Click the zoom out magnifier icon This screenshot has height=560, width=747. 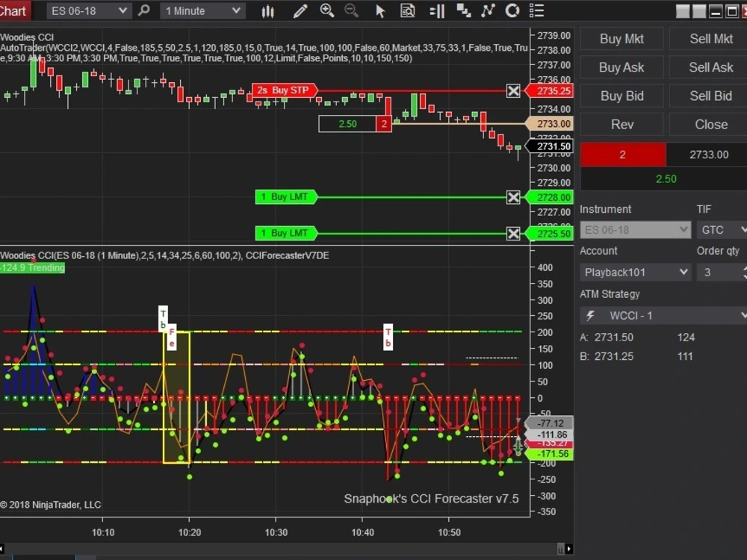click(x=352, y=10)
